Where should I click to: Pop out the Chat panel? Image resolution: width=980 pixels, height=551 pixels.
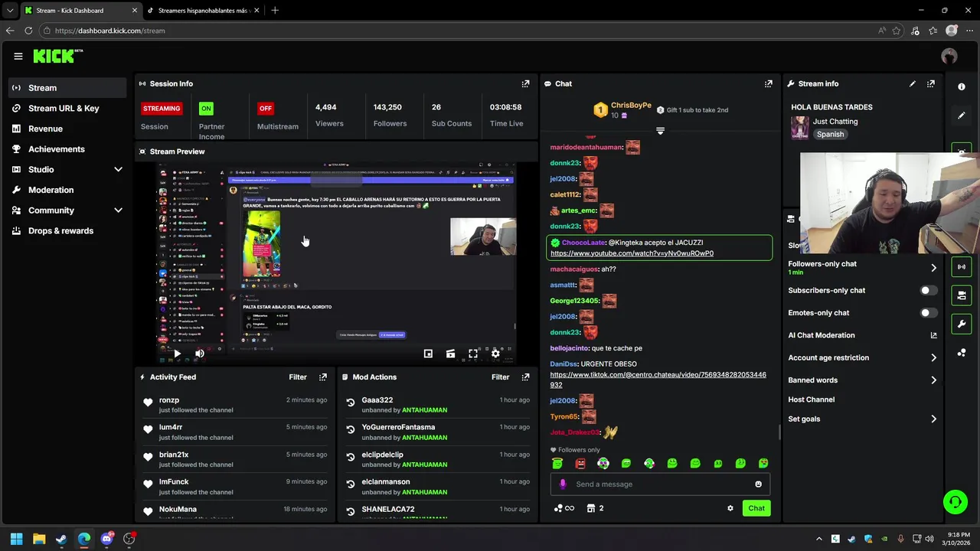[x=769, y=83]
